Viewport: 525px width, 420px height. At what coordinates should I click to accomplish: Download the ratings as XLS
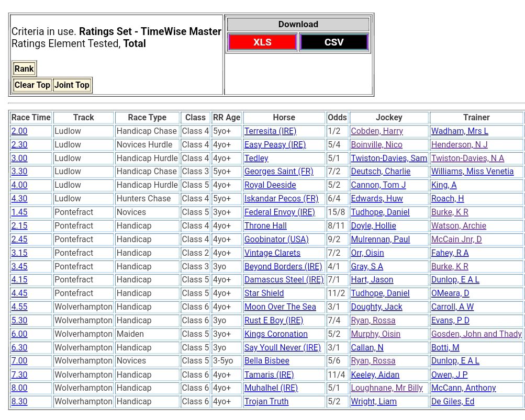tap(262, 42)
